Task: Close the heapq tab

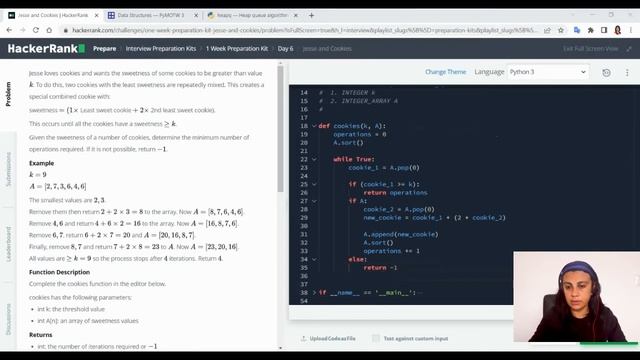Action: pos(296,16)
